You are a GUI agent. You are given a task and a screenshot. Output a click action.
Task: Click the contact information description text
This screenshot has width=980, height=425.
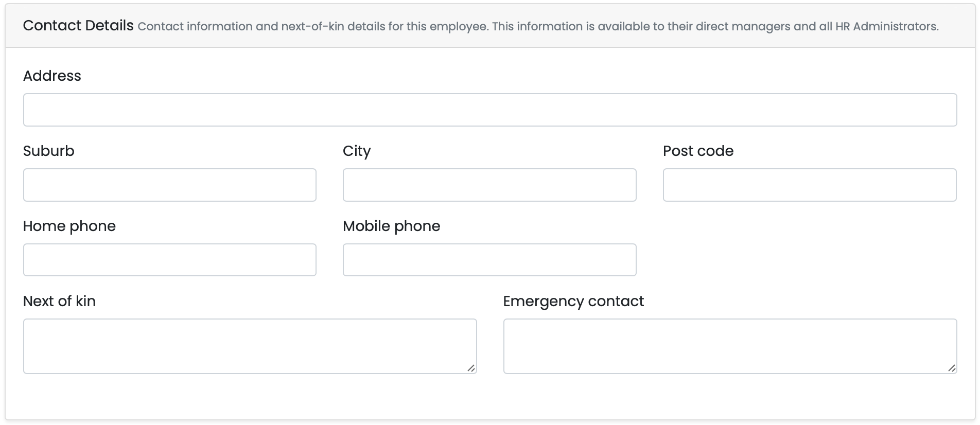[x=538, y=26]
